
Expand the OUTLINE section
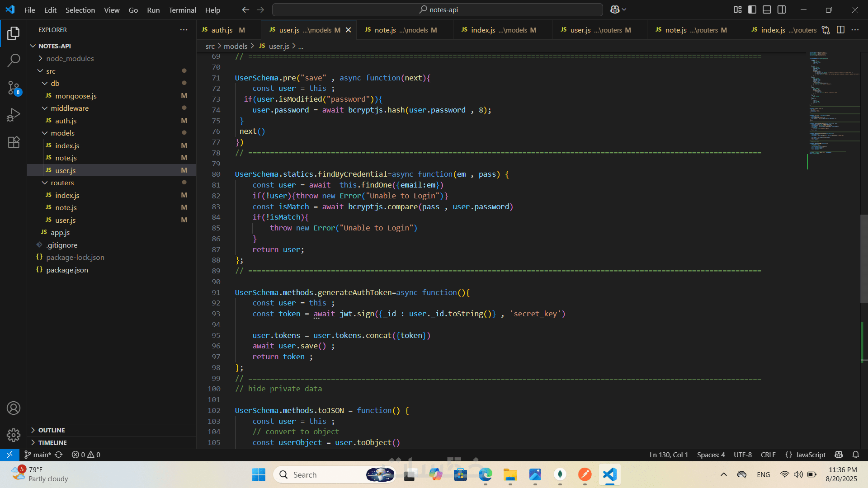(52, 430)
